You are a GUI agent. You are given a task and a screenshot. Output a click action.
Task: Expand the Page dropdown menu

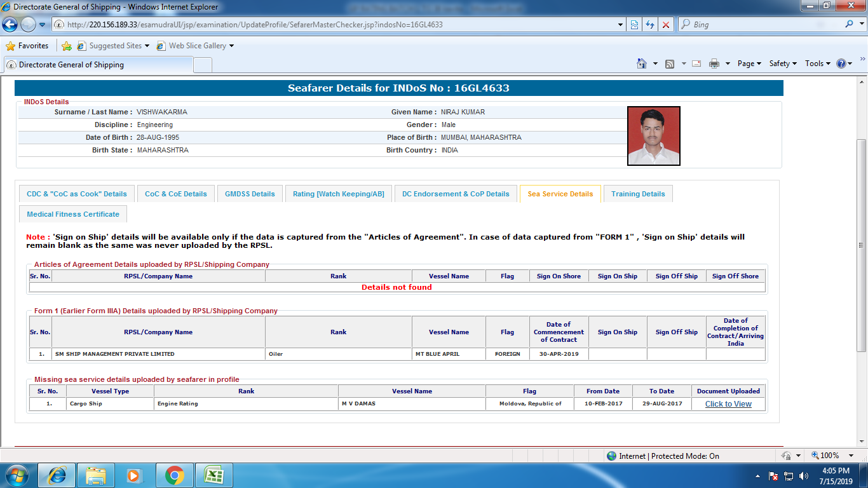pyautogui.click(x=749, y=64)
